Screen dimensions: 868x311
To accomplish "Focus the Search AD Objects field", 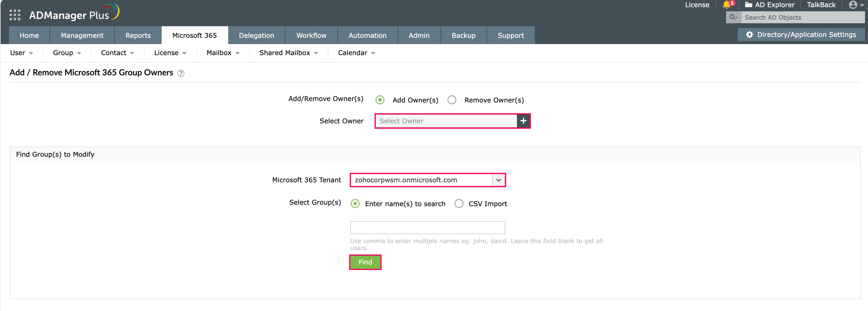I will click(802, 18).
